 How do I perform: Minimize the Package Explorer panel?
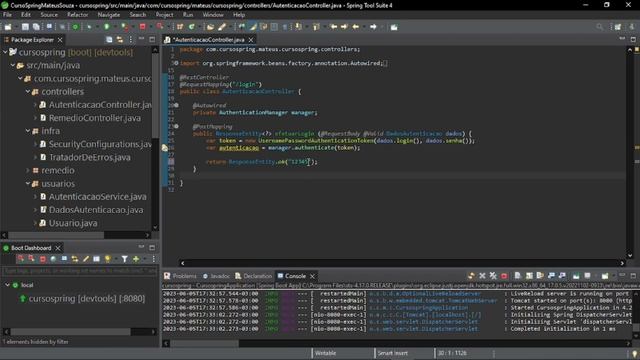click(x=141, y=39)
